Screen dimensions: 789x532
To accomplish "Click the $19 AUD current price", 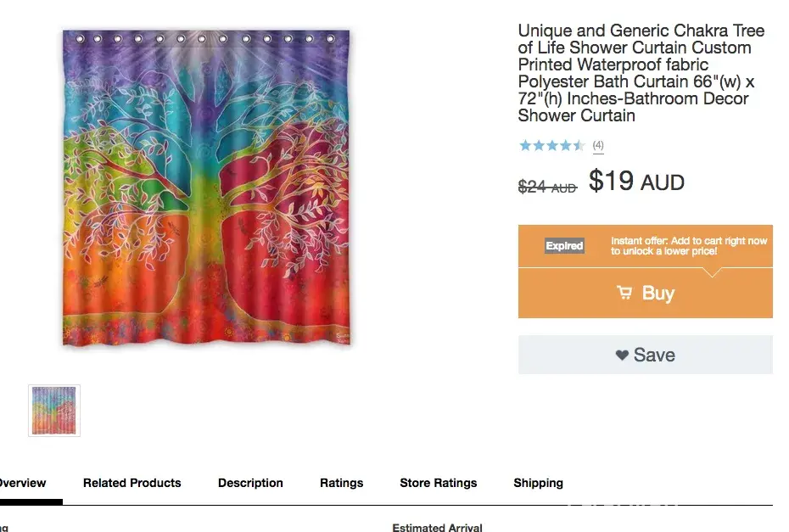I will click(636, 181).
